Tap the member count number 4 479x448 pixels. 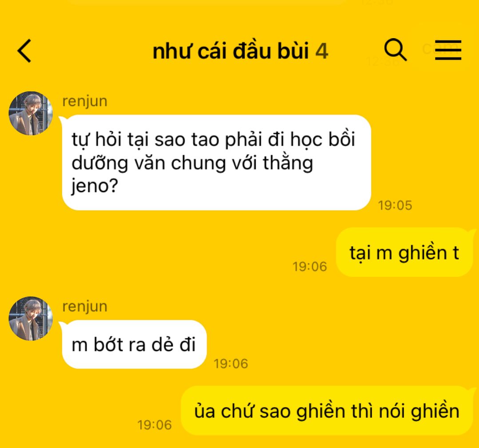(x=322, y=51)
